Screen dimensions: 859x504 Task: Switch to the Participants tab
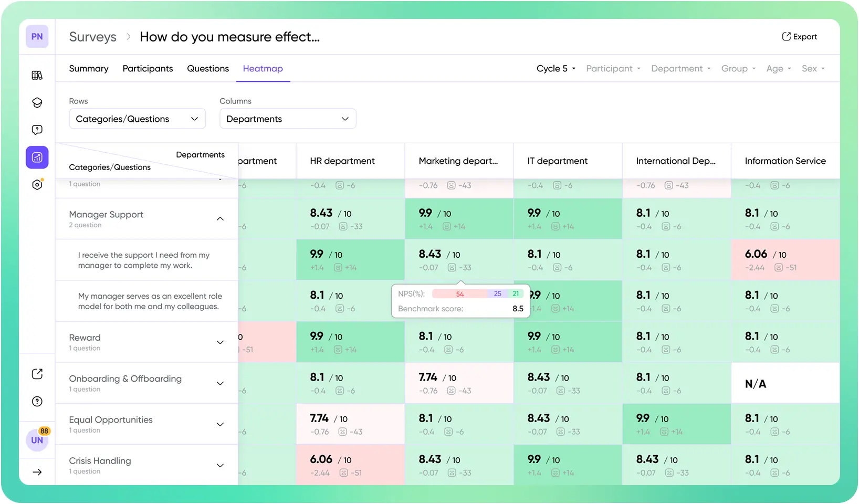coord(148,69)
